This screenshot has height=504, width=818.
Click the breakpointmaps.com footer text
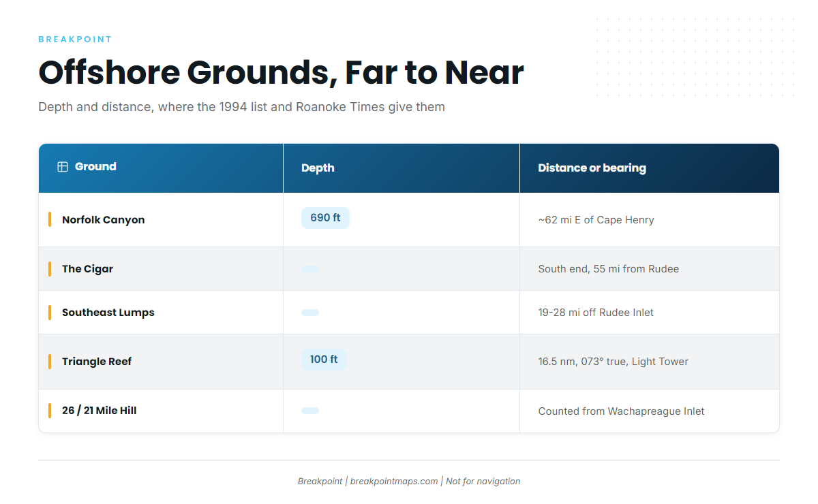pos(394,482)
